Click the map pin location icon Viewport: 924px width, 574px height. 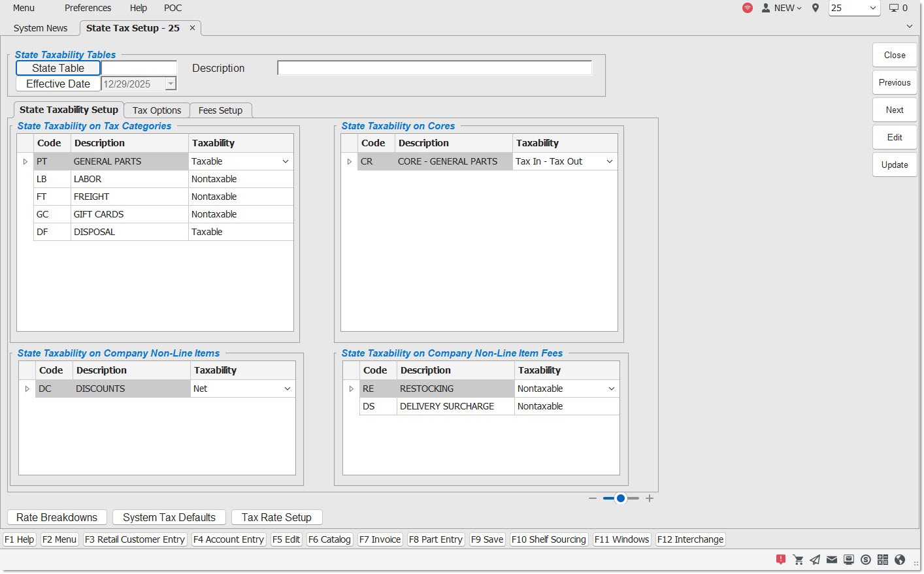(x=816, y=8)
